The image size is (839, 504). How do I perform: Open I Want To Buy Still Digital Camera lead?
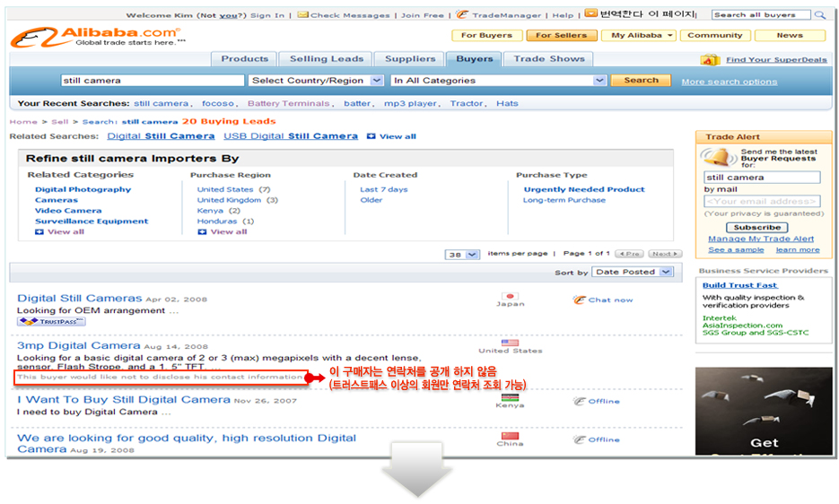pyautogui.click(x=124, y=400)
